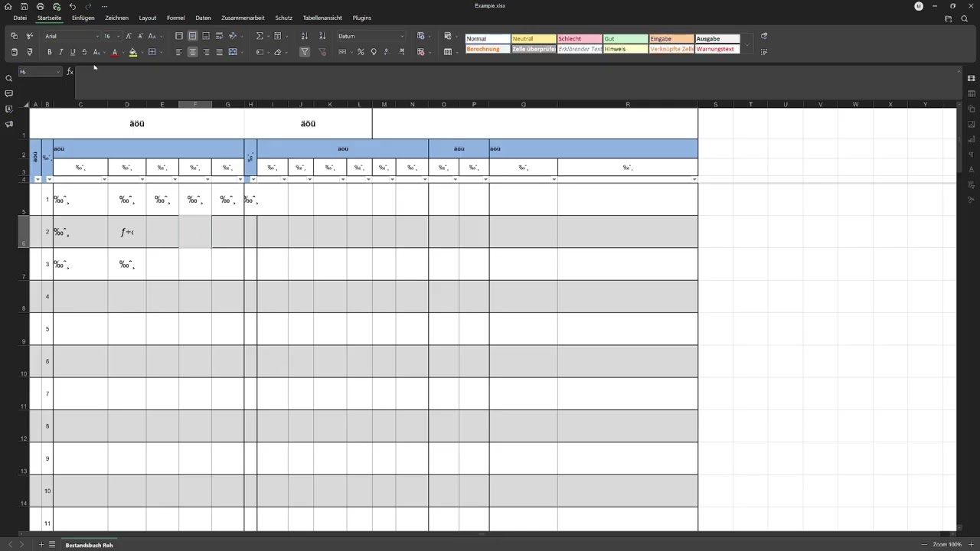Screen dimensions: 980x551
Task: Open table settings in right sidebar
Action: [x=972, y=93]
